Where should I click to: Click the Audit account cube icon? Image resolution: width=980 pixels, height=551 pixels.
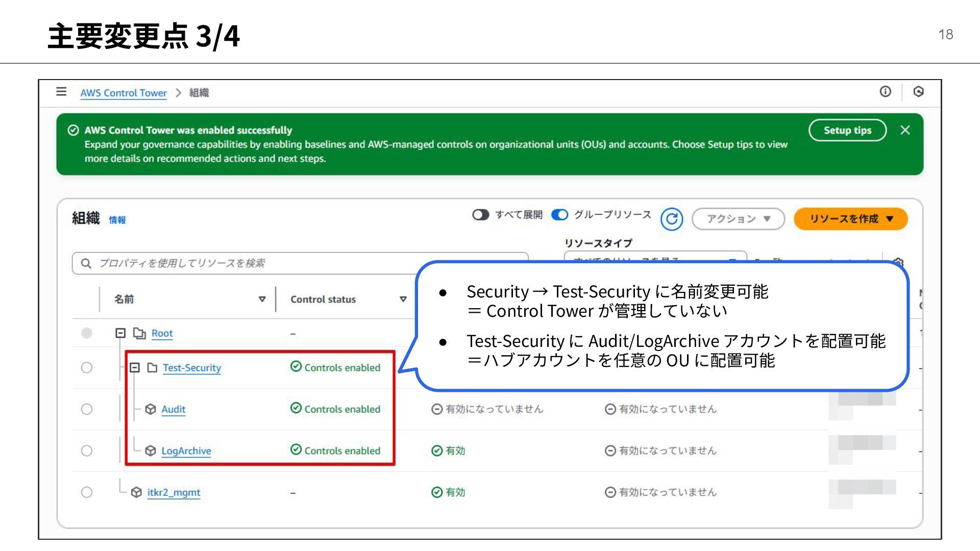tap(151, 409)
